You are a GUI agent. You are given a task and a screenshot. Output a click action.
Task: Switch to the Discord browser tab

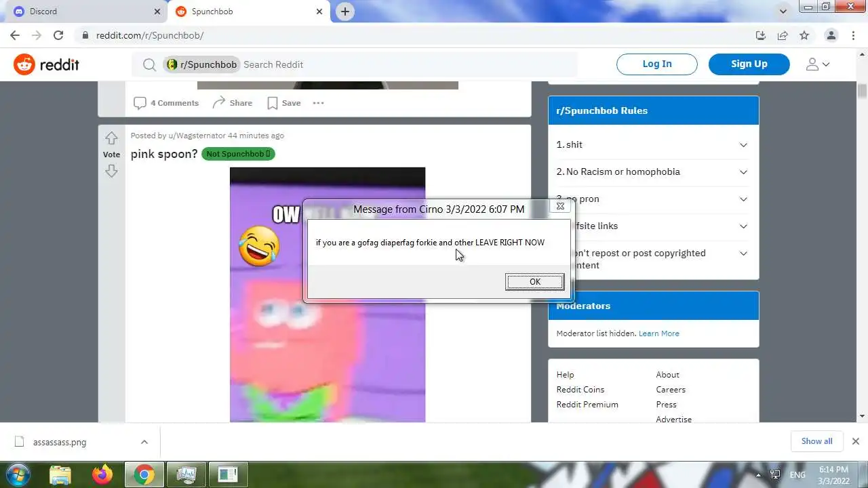[85, 12]
